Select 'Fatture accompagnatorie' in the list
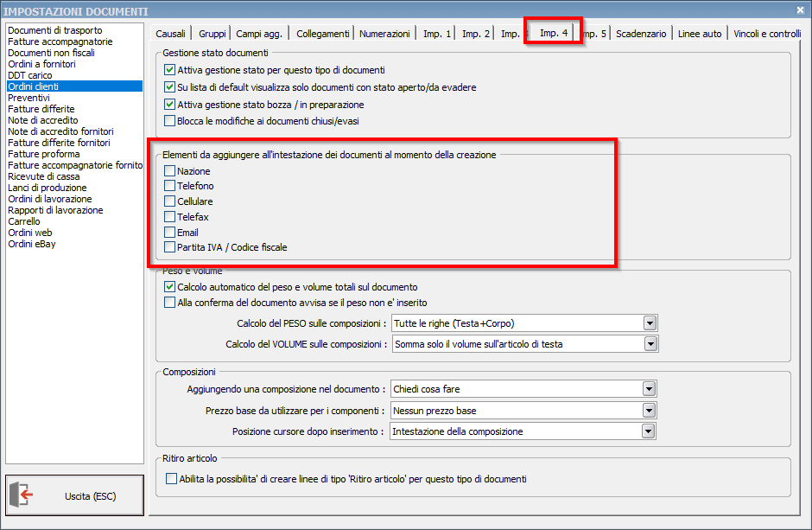Screen dimensions: 812x530 [x=74, y=42]
